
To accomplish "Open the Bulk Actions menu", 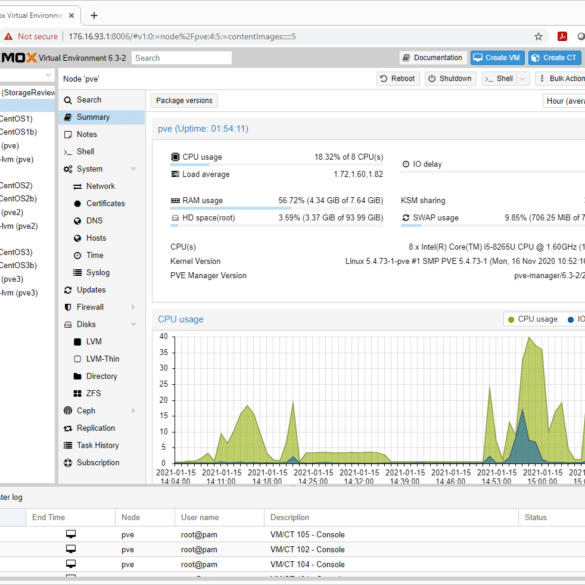I will click(561, 79).
